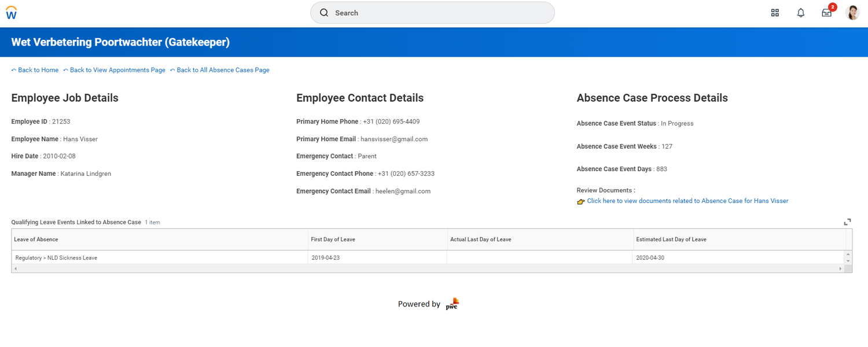View documents related to Hans Visser's absence case
The width and height of the screenshot is (868, 347).
(x=687, y=201)
